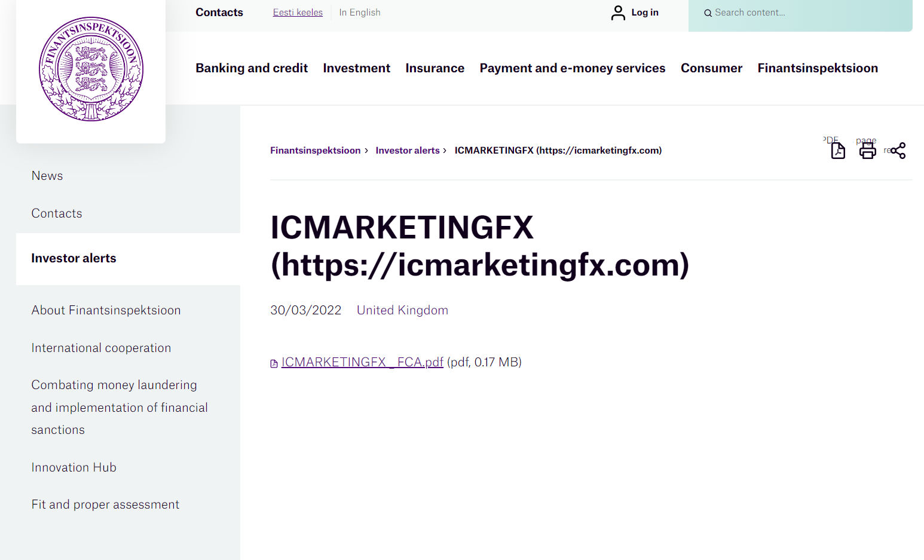Open the share icon
Screen dimensions: 924x560
(898, 151)
